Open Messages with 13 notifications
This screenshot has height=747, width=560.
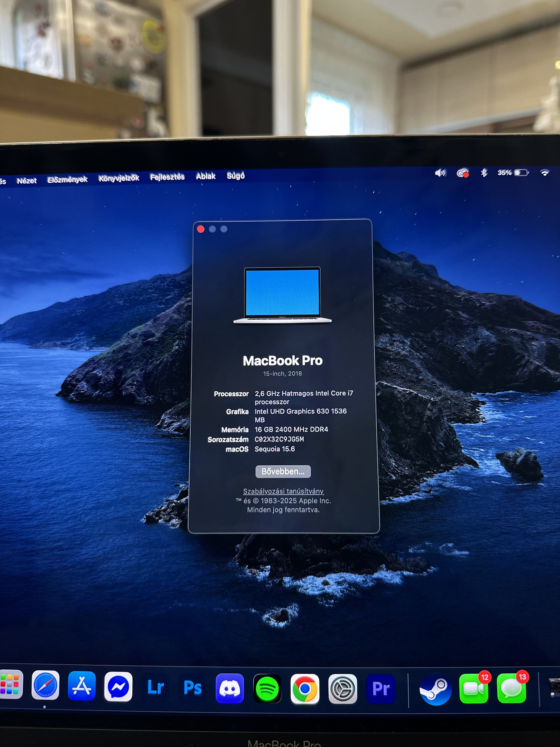512,688
